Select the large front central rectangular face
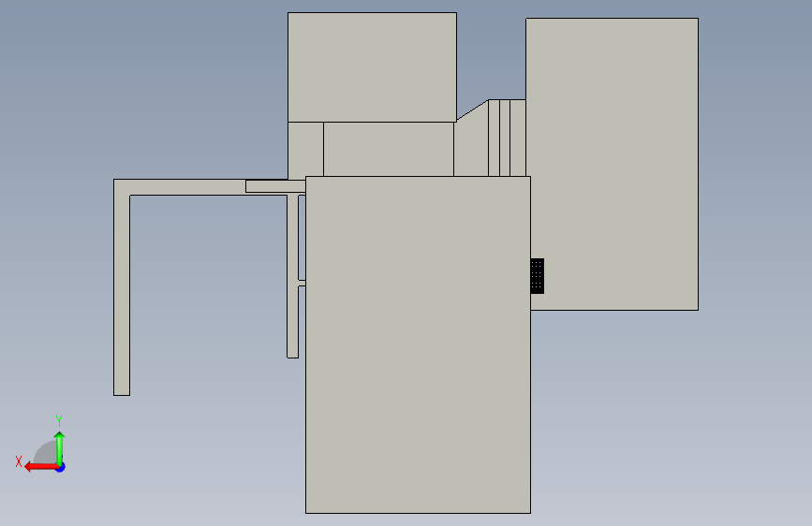 tap(418, 344)
